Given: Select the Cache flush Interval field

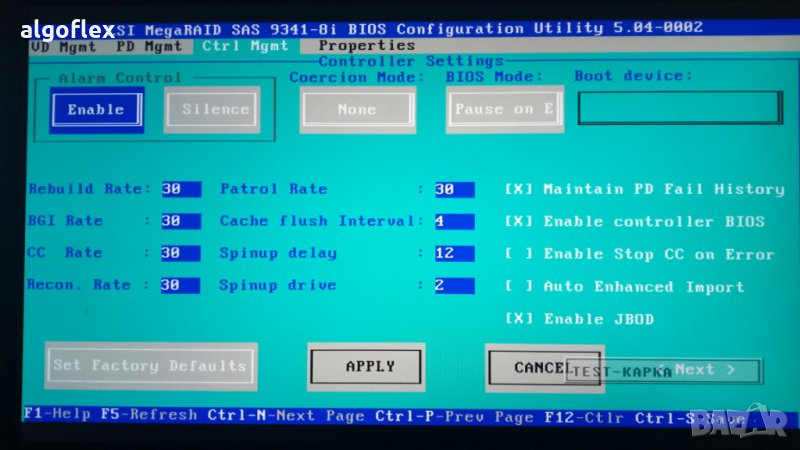Looking at the screenshot, I should coord(454,221).
